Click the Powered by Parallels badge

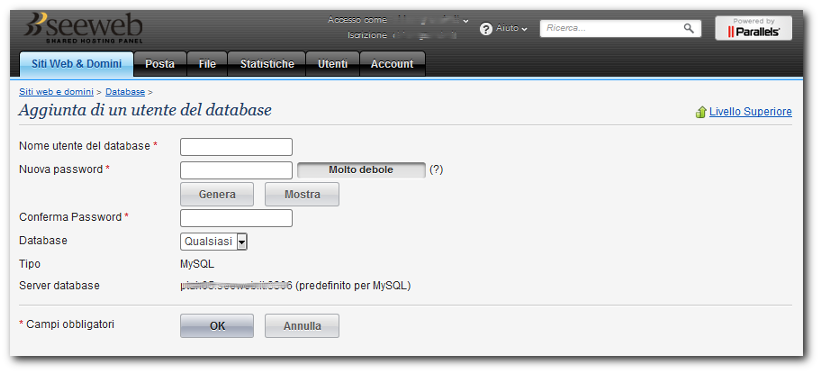[x=754, y=28]
